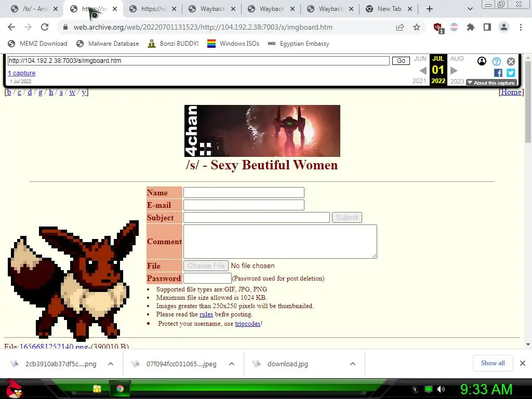The height and width of the screenshot is (399, 532).
Task: Click the 4chan banner image
Action: click(262, 130)
